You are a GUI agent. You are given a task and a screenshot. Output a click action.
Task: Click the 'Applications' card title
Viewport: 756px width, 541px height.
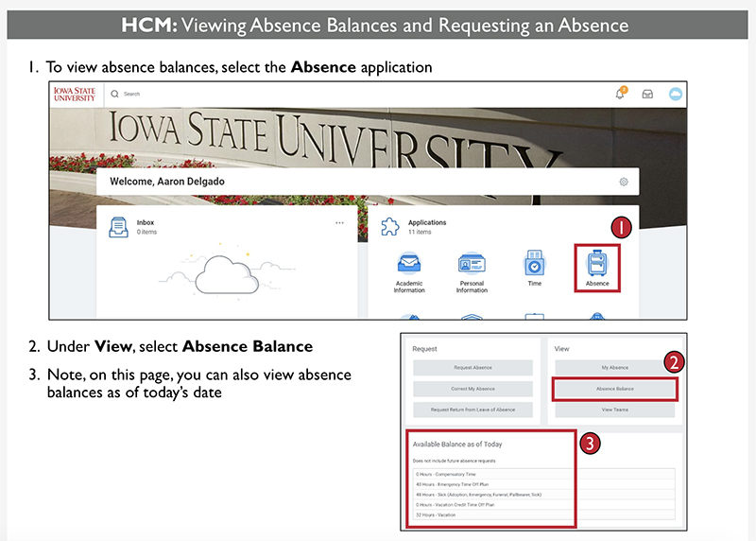(427, 222)
